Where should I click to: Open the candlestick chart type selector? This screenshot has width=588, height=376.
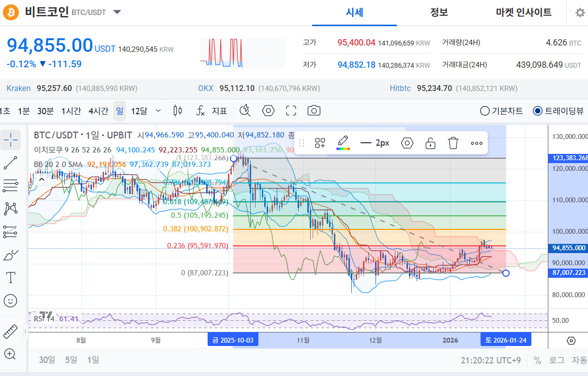[178, 111]
